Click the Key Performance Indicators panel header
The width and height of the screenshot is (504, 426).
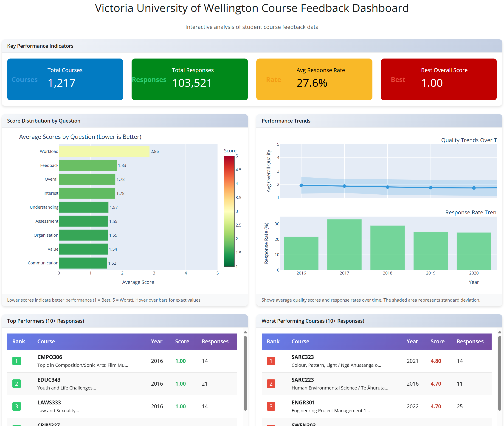click(x=252, y=46)
